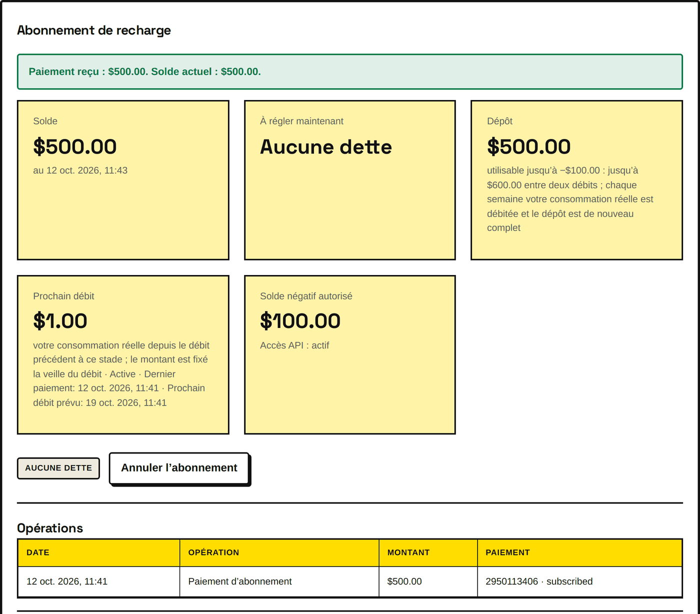This screenshot has width=700, height=614.
Task: Click the 'votre consommation réelle' description text
Action: pos(121,374)
